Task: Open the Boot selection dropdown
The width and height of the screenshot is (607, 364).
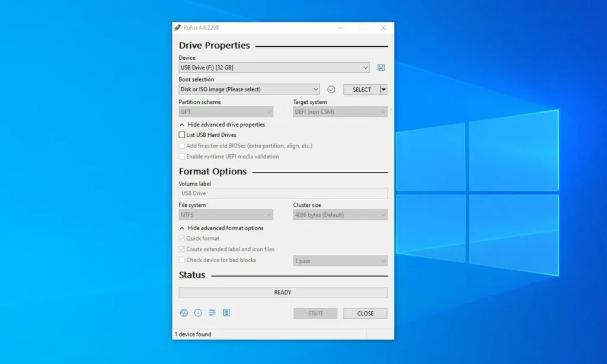Action: coord(250,89)
